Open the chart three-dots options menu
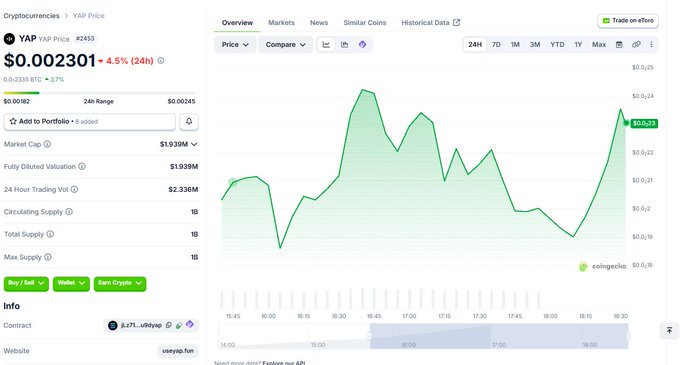The image size is (680, 365). tap(651, 45)
